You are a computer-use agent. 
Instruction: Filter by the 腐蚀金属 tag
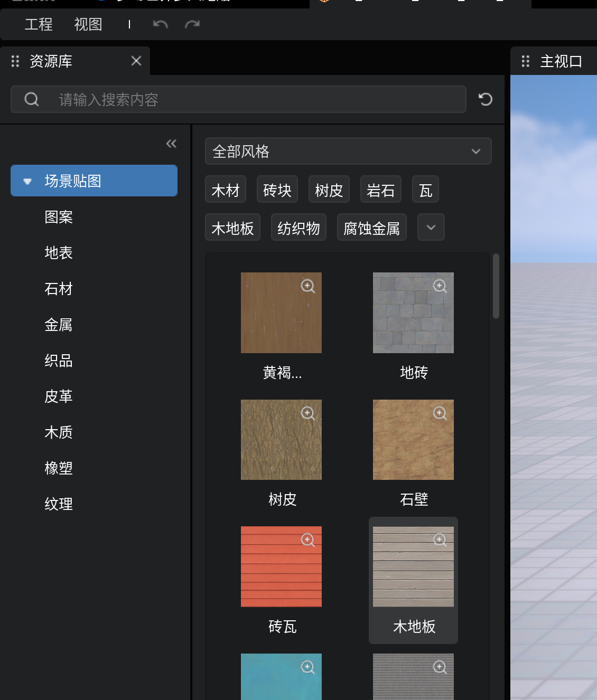(x=372, y=227)
